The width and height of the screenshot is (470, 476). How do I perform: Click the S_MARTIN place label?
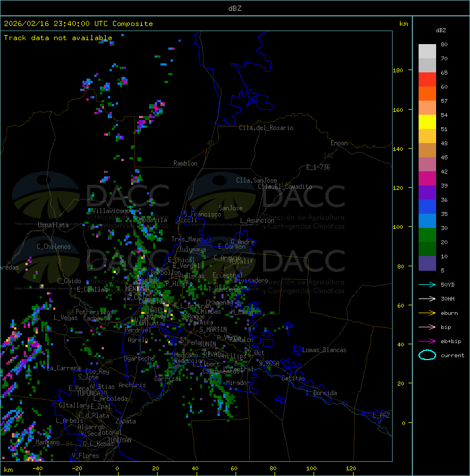point(213,330)
